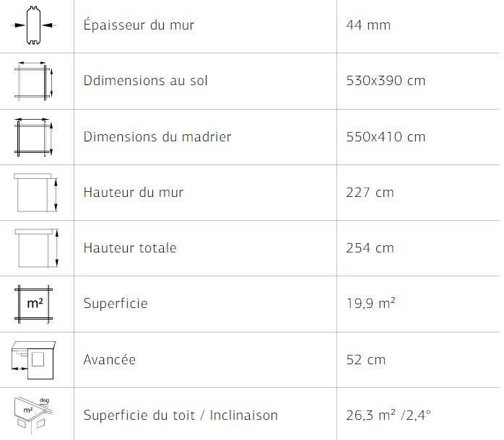Select the 'Épaisseur du mur' label
This screenshot has width=504, height=440.
coord(139,25)
